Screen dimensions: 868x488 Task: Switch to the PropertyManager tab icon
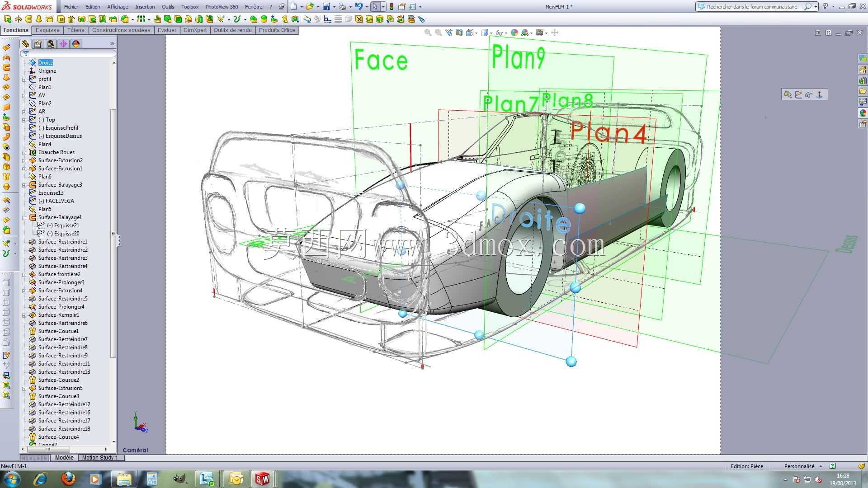[38, 44]
